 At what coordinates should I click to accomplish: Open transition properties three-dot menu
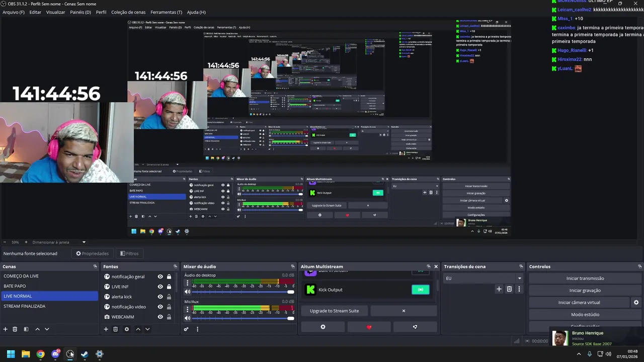point(519,289)
